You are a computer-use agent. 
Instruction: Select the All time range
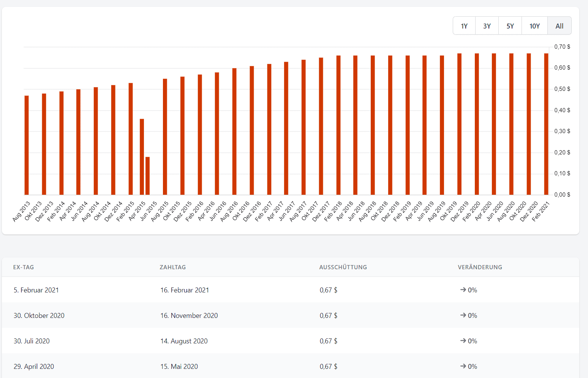pos(560,26)
